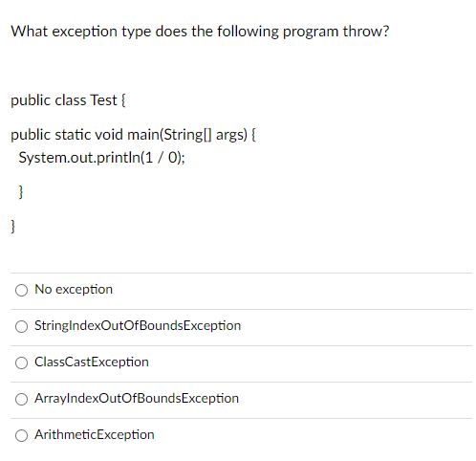This screenshot has height=461, width=476.
Task: Click the No exception answer label
Action: pos(74,290)
